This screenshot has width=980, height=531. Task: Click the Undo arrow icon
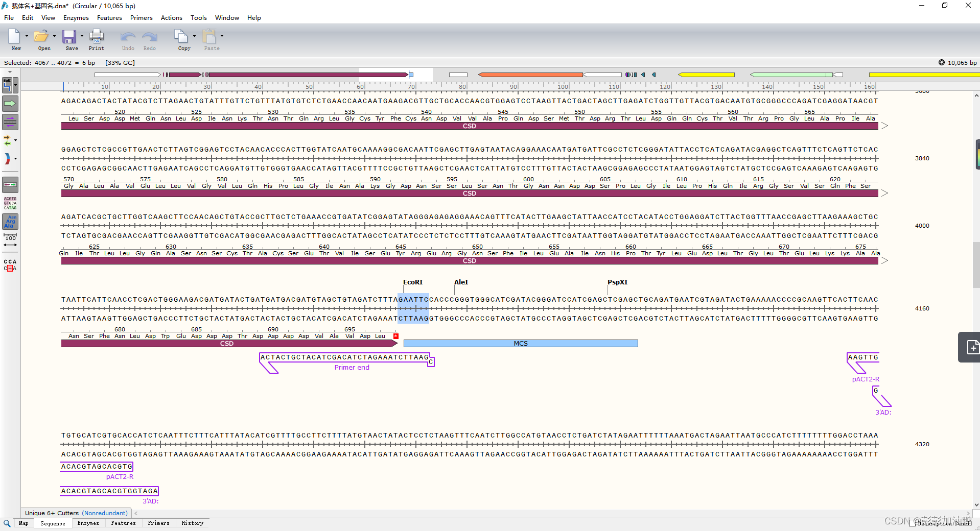pos(128,36)
